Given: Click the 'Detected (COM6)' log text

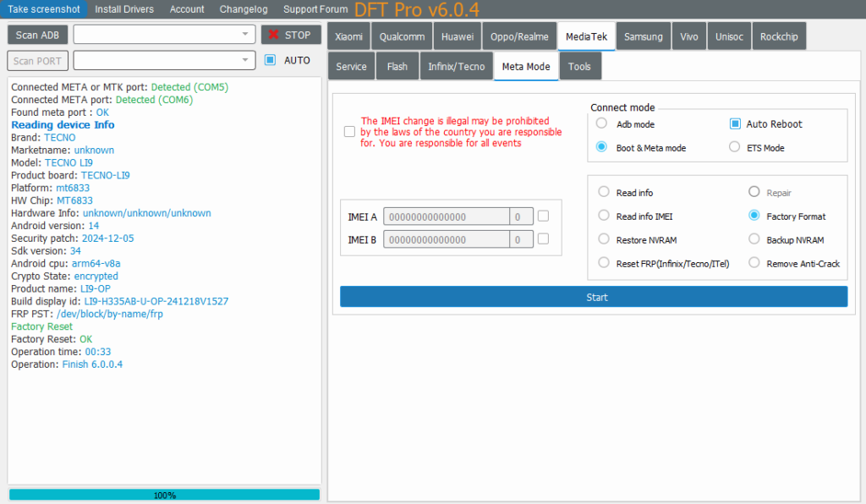Looking at the screenshot, I should tap(154, 100).
